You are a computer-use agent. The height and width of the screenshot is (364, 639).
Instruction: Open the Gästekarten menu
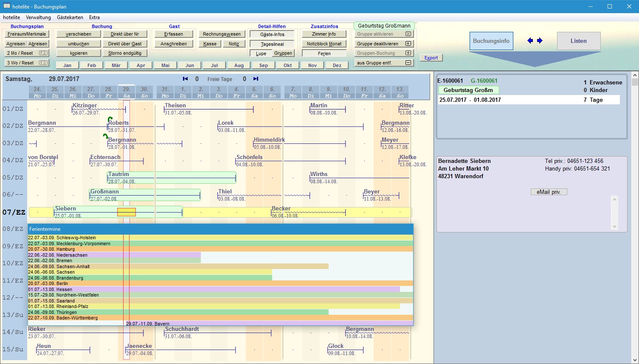pos(70,17)
